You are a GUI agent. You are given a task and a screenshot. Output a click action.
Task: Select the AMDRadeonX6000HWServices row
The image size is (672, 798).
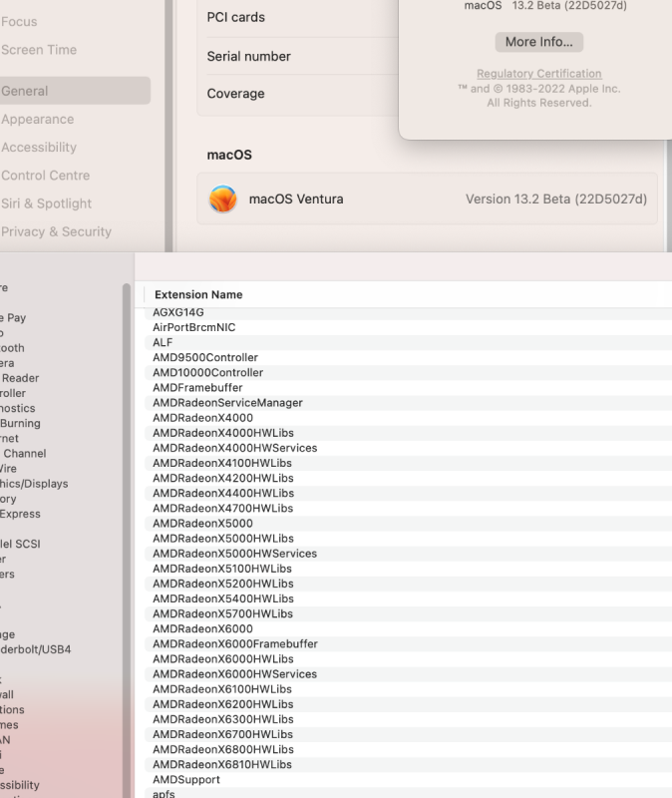[408, 674]
